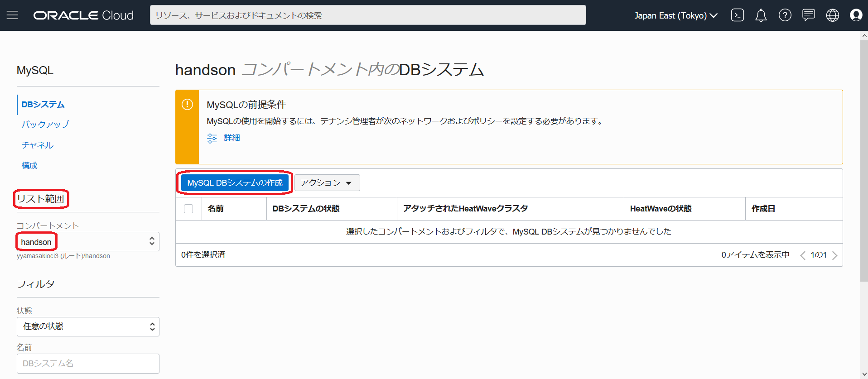The height and width of the screenshot is (379, 868).
Task: Click MySQL DBシステムの作成 button
Action: 235,182
